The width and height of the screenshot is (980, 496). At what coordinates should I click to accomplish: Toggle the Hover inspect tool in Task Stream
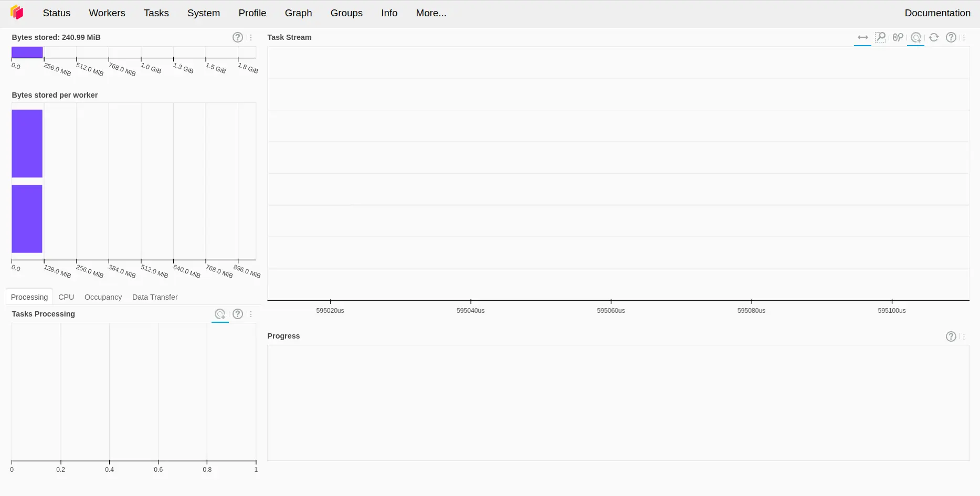coord(916,37)
